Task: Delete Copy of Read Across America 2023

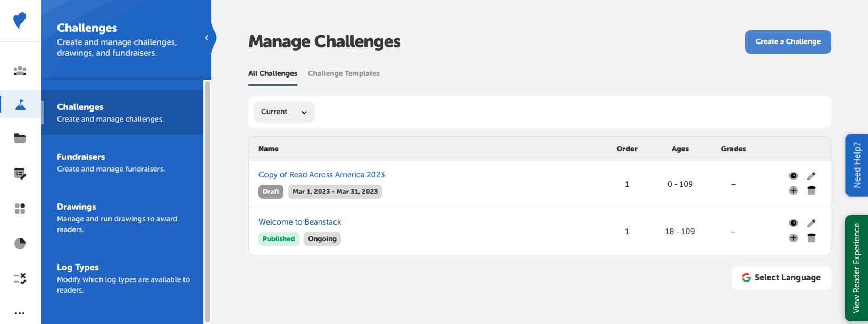Action: click(812, 191)
